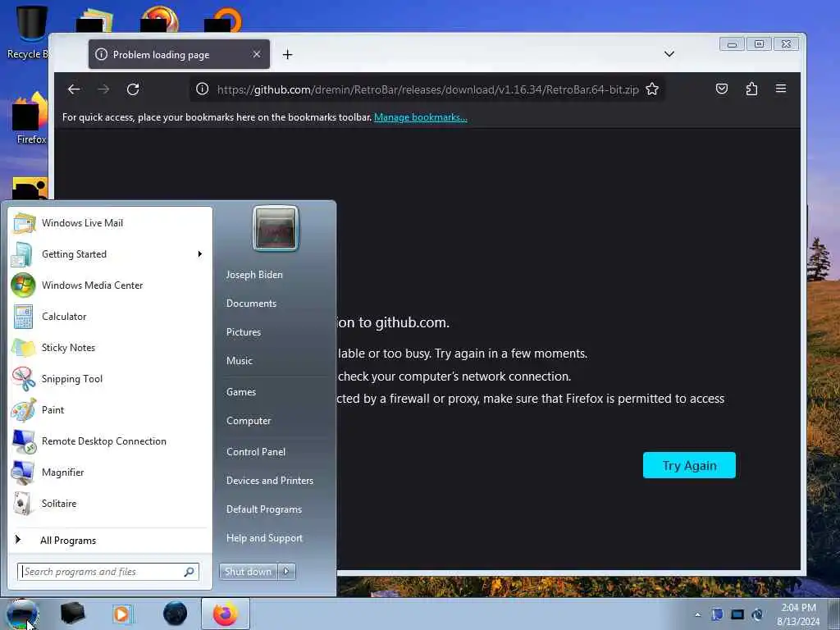Click the network monitor tray icon
840x630 pixels.
pos(737,614)
